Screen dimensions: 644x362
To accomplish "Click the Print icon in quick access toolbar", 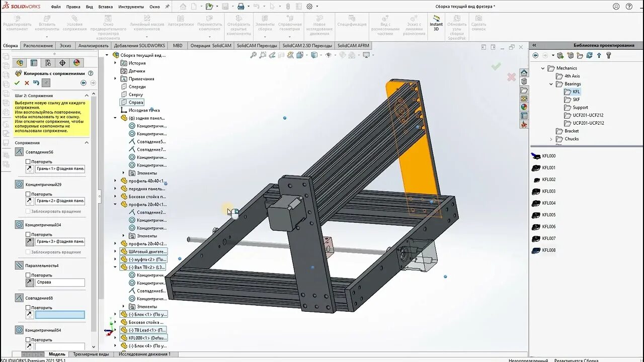I will [x=240, y=7].
